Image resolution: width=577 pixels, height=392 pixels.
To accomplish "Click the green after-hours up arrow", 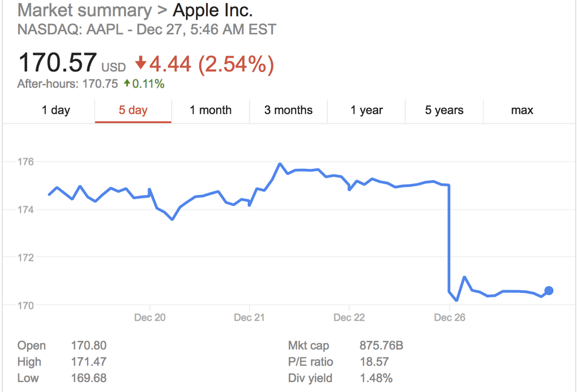I will click(127, 84).
